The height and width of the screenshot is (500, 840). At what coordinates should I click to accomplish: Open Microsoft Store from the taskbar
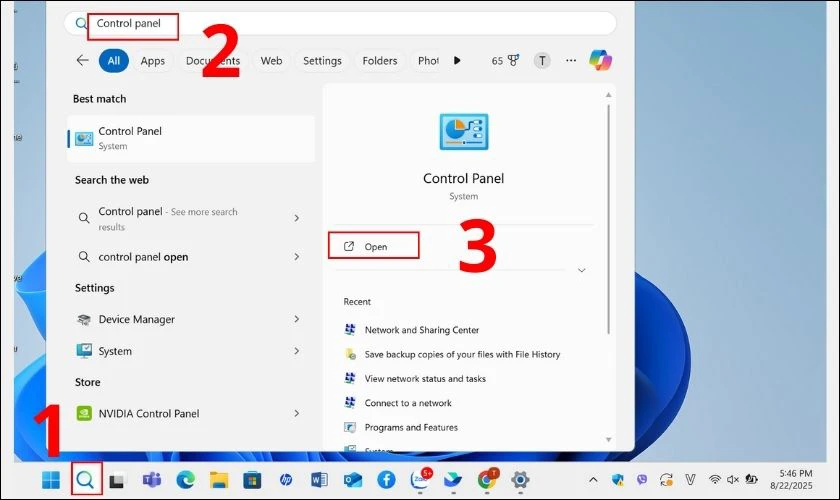(252, 480)
